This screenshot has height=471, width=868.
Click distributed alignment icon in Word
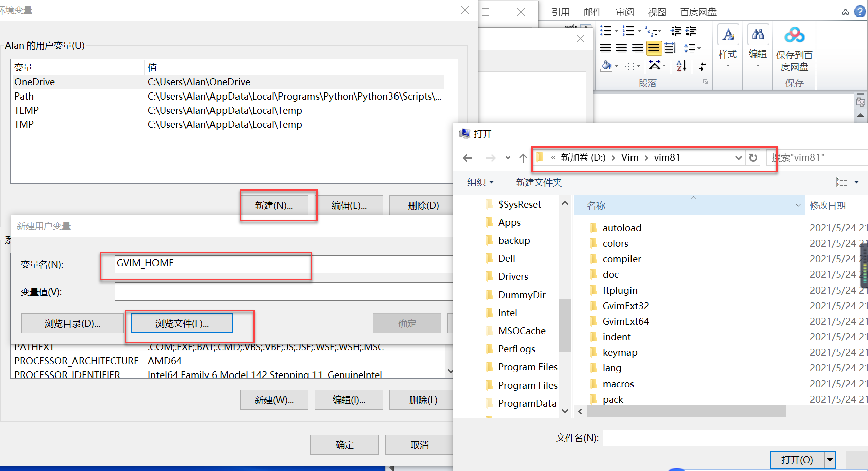[x=670, y=48]
